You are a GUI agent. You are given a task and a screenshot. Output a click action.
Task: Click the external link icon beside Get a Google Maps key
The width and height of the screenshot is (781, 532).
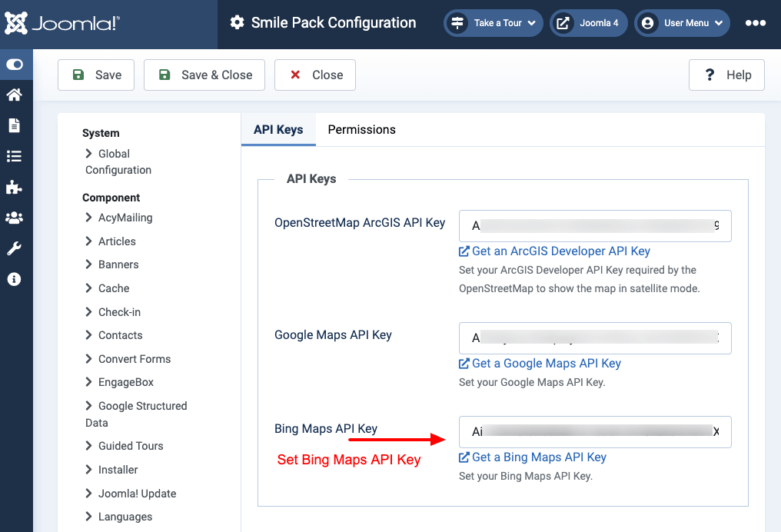pos(464,364)
